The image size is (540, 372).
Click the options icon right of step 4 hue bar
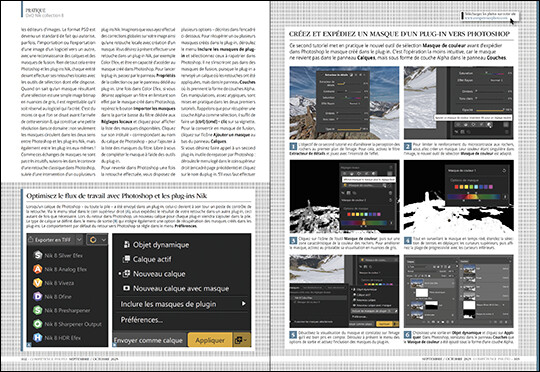(x=505, y=197)
